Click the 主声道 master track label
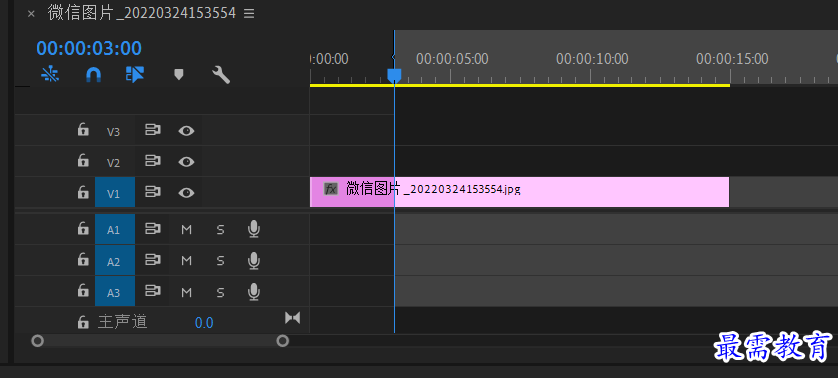838x378 pixels. pyautogui.click(x=122, y=322)
